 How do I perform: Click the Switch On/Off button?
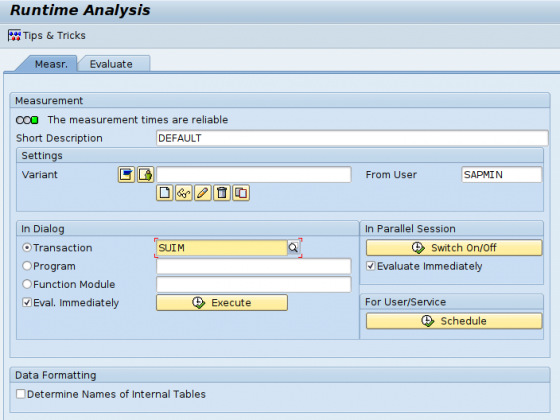click(454, 248)
